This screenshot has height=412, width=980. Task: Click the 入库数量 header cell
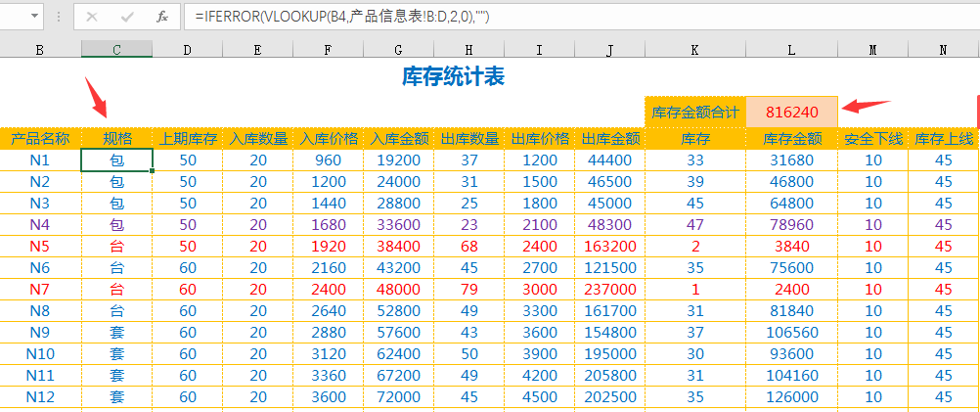[257, 138]
